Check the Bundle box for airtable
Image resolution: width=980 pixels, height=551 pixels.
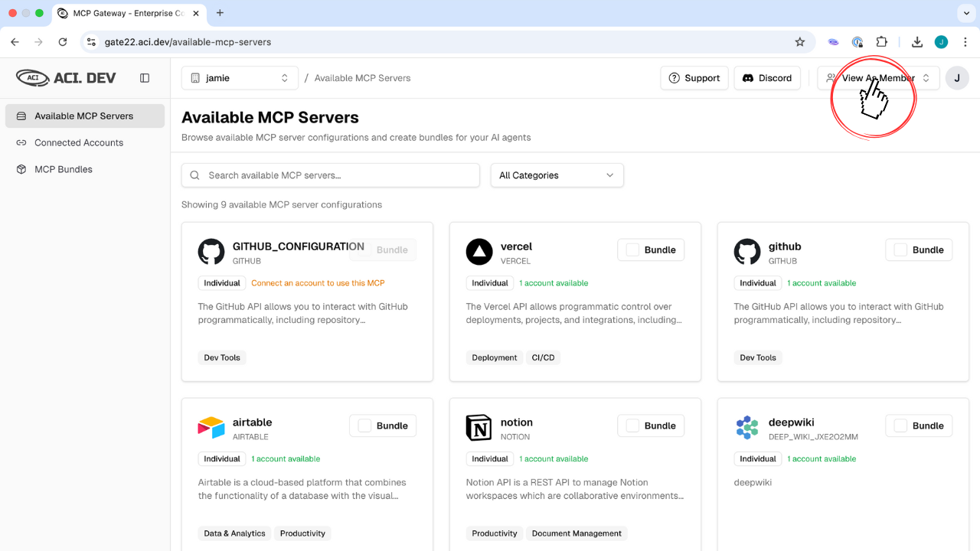coord(364,426)
